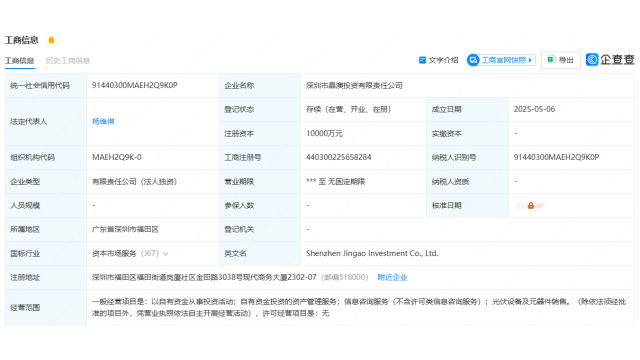Viewport: 640px width, 360px height.
Task: Click the 经营范围 business scope description
Action: click(359, 307)
